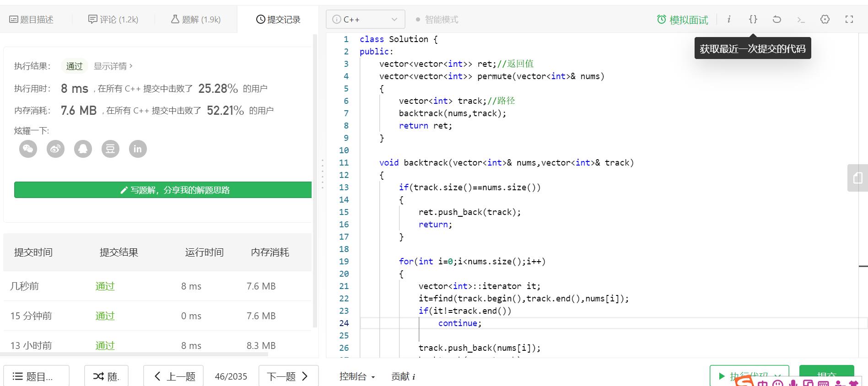The height and width of the screenshot is (386, 868).
Task: Open 通过 submission from 几秒前
Action: pos(105,286)
